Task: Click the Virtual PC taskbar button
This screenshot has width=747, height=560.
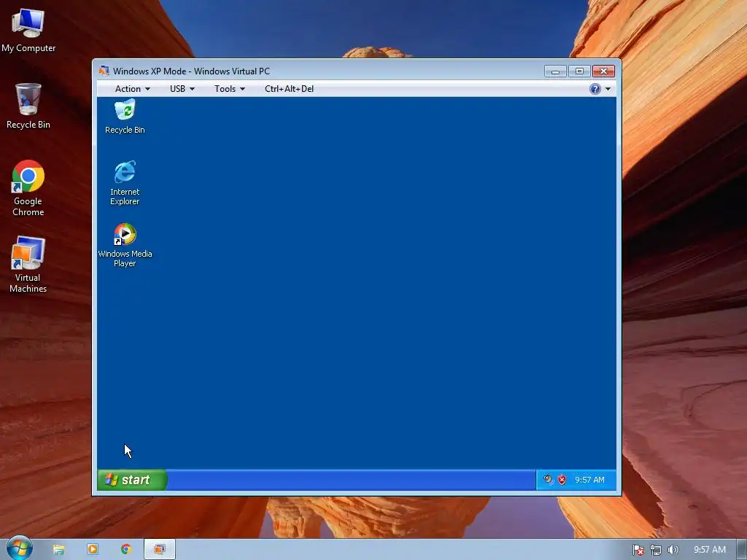Action: coord(160,550)
